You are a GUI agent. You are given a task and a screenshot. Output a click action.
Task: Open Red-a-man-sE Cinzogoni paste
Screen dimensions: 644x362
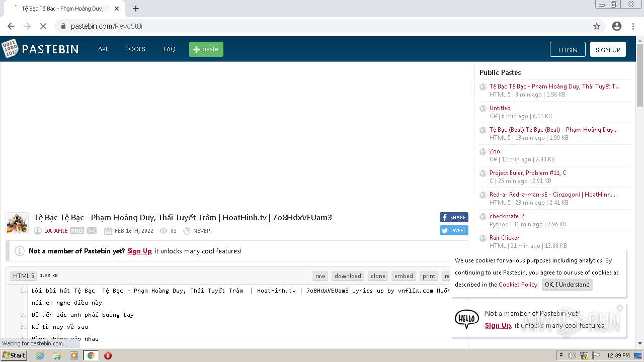pos(553,195)
